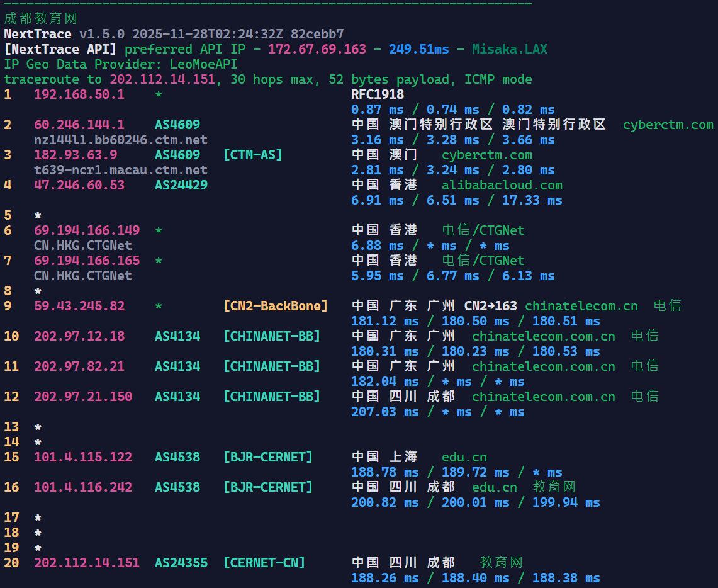Click the gateway IP 192.168.50.1
Image resolution: width=718 pixels, height=588 pixels.
pos(79,94)
